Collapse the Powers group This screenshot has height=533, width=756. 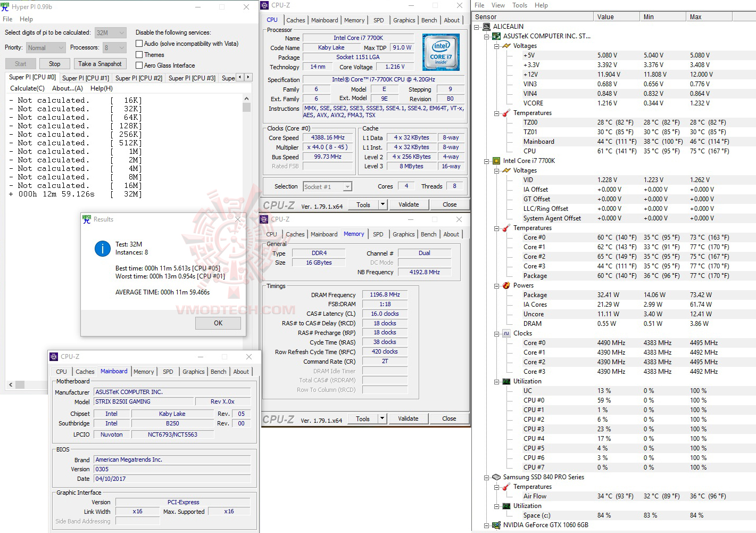click(496, 285)
